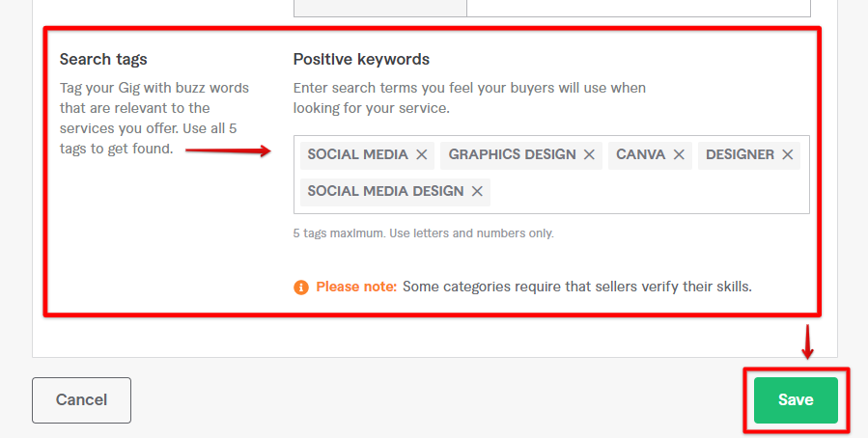Cancel the gig editing
Image resolution: width=868 pixels, height=438 pixels.
pyautogui.click(x=81, y=399)
